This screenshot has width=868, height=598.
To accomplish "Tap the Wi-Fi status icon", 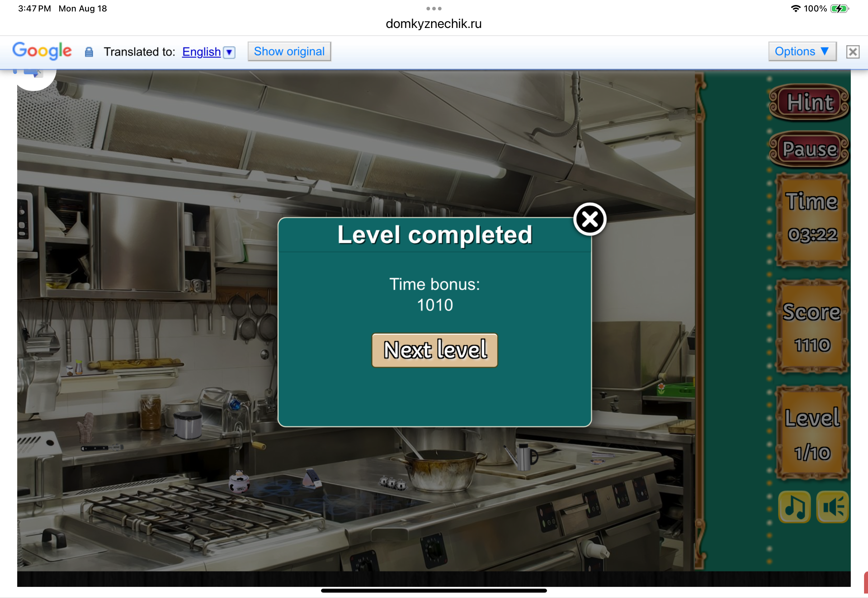I will (795, 9).
